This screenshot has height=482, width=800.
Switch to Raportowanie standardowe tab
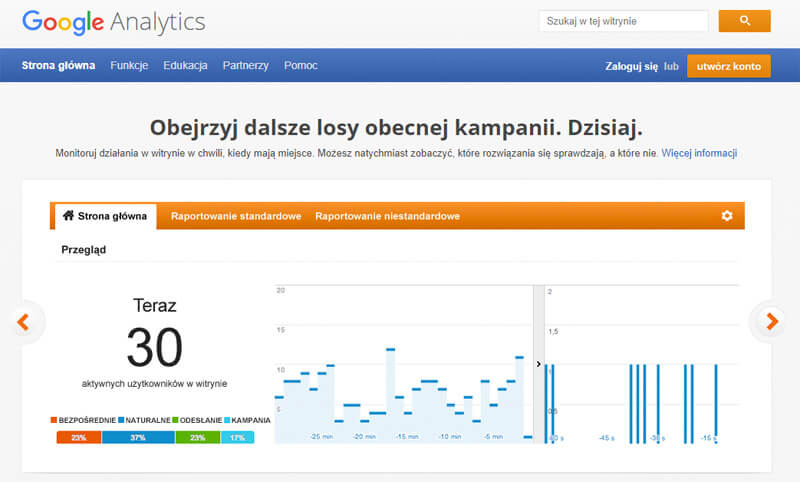(x=235, y=216)
